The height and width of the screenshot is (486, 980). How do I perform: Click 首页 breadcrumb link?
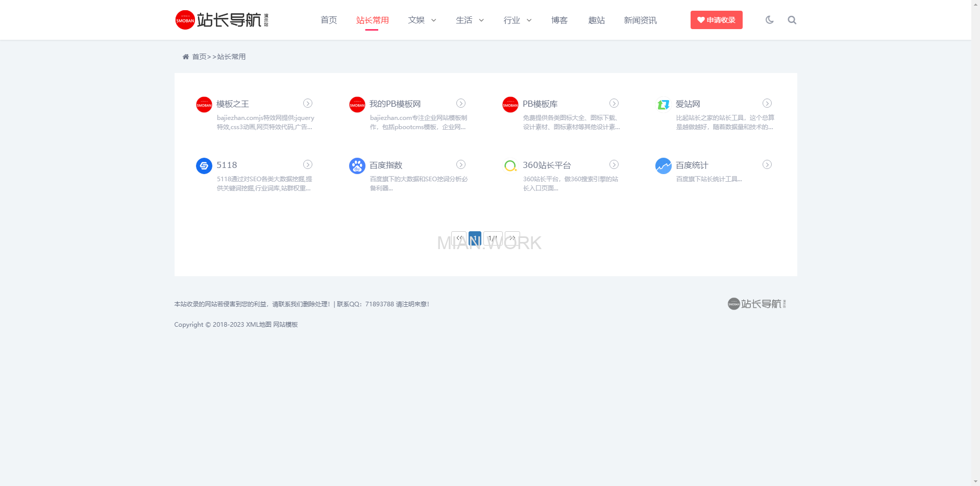coord(199,57)
